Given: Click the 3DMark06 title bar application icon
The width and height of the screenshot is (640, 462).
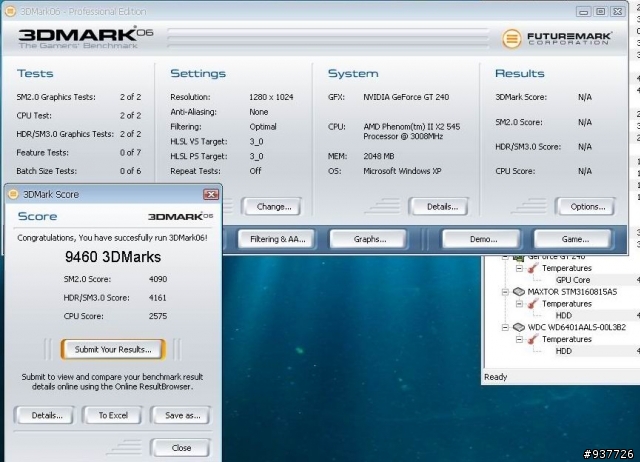Looking at the screenshot, I should tap(10, 11).
